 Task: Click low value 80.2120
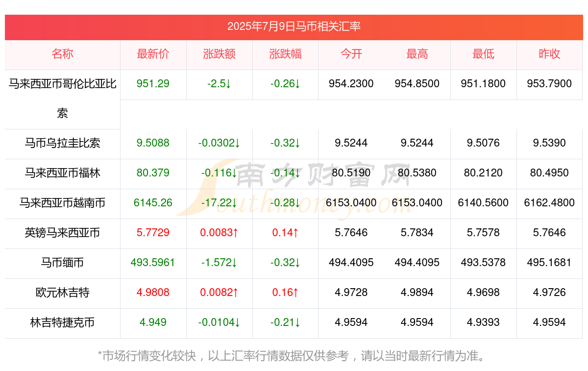[x=484, y=173]
